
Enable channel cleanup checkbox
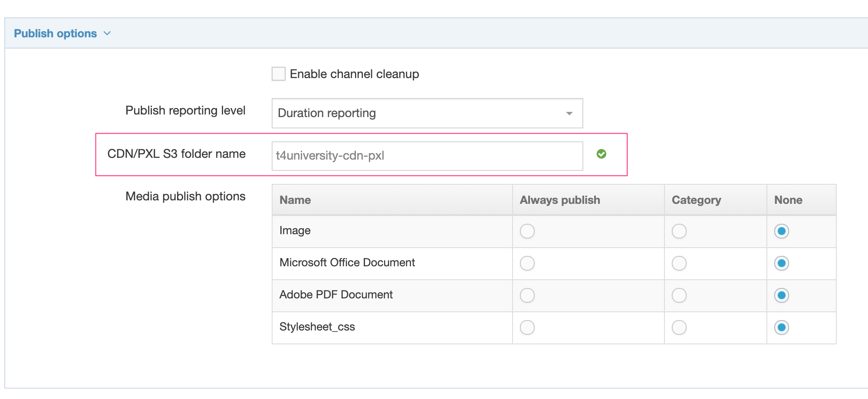pos(278,74)
